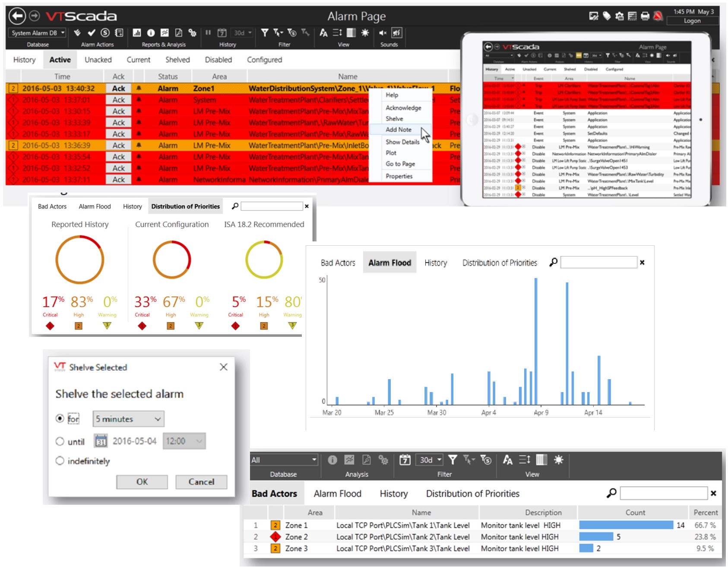Open the 30d dropdown in lower Filter toolbar

pyautogui.click(x=430, y=460)
